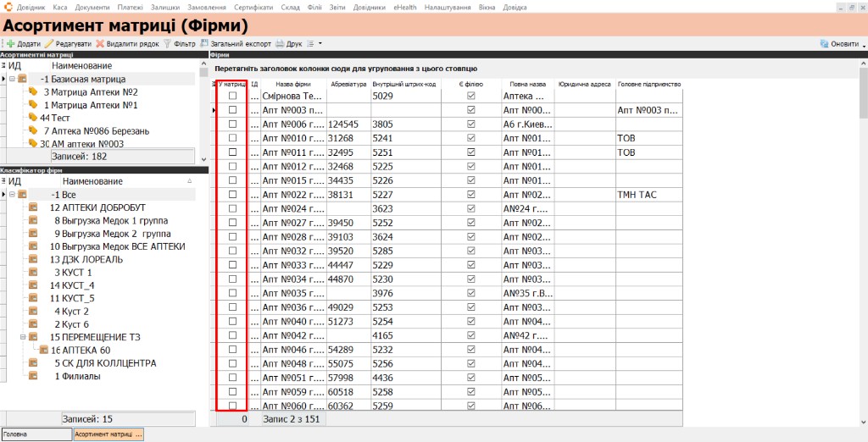Screen dimensions: 868x442
Task: Click the tag icon of Матрица Аптеки №2
Action: click(x=33, y=91)
